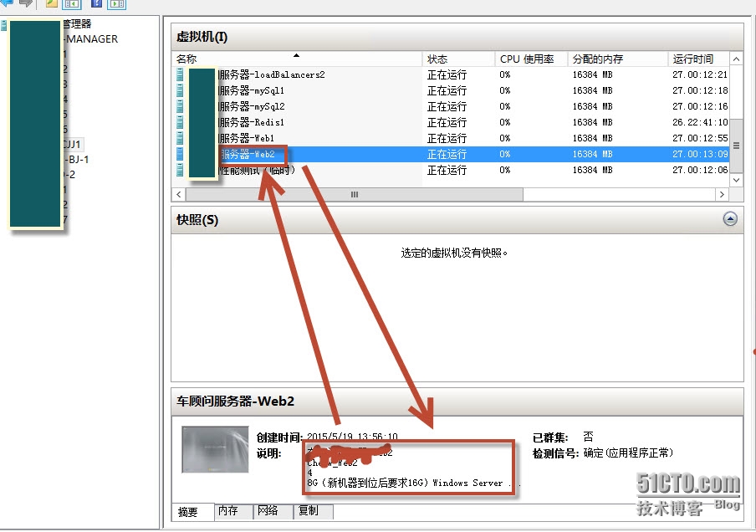Sort the VM list by the 状态 column
The image size is (756, 532).
458,59
